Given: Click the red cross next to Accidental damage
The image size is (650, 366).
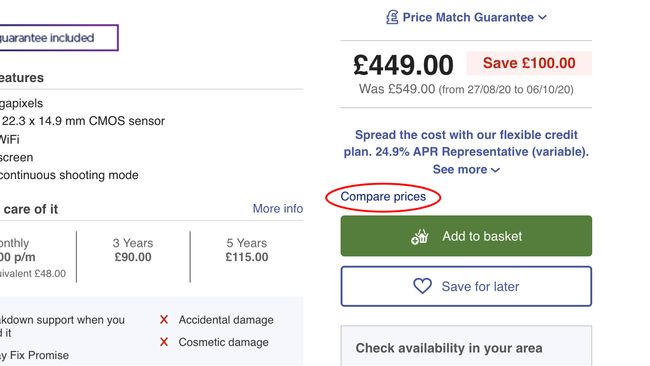Looking at the screenshot, I should coord(164,320).
